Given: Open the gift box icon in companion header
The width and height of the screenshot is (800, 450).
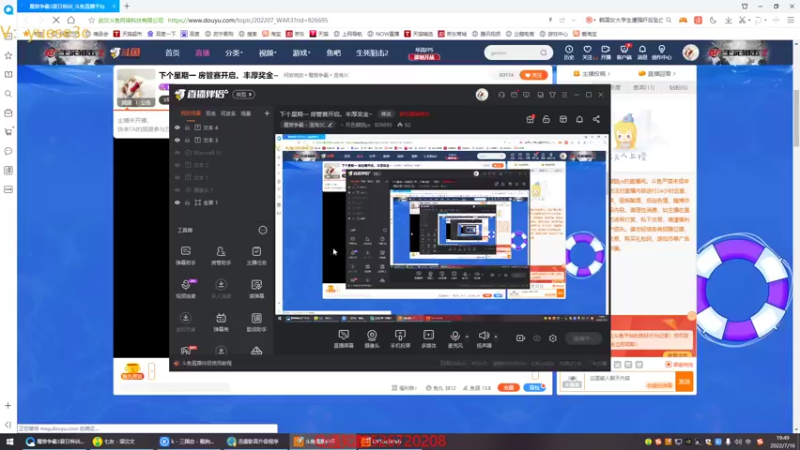Looking at the screenshot, I should click(530, 119).
